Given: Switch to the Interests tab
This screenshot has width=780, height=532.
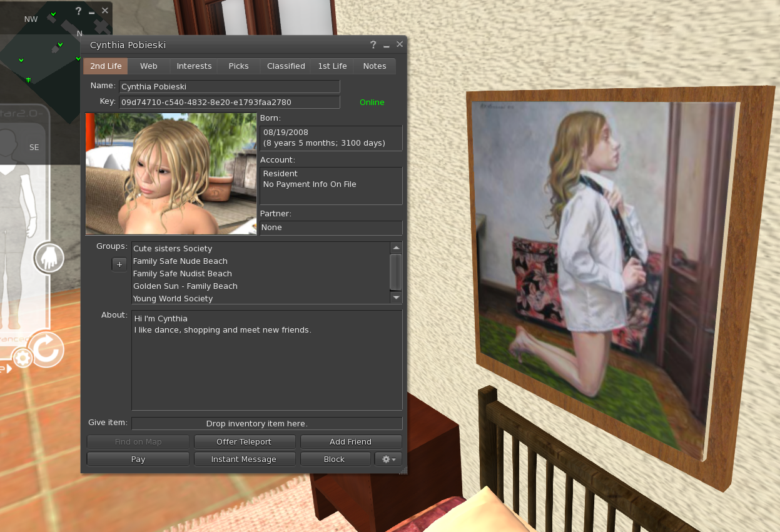Looking at the screenshot, I should (x=194, y=66).
